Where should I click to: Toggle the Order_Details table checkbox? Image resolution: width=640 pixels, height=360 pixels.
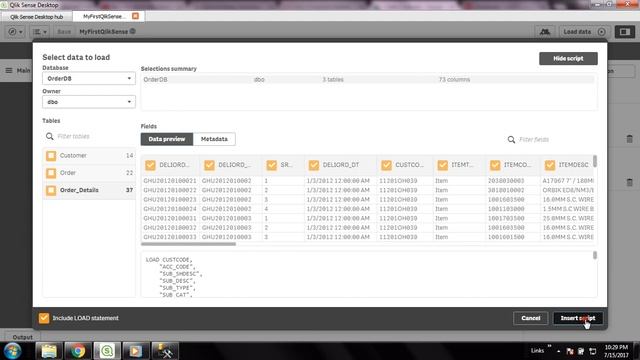coord(51,190)
